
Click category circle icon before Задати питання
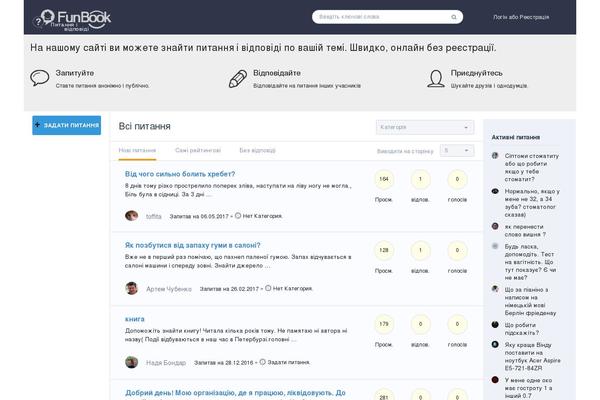pyautogui.click(x=262, y=362)
